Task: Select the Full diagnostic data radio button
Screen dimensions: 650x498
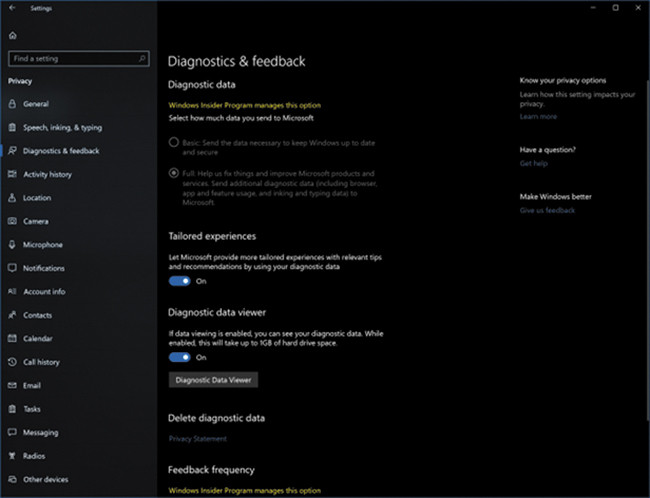Action: tap(174, 173)
